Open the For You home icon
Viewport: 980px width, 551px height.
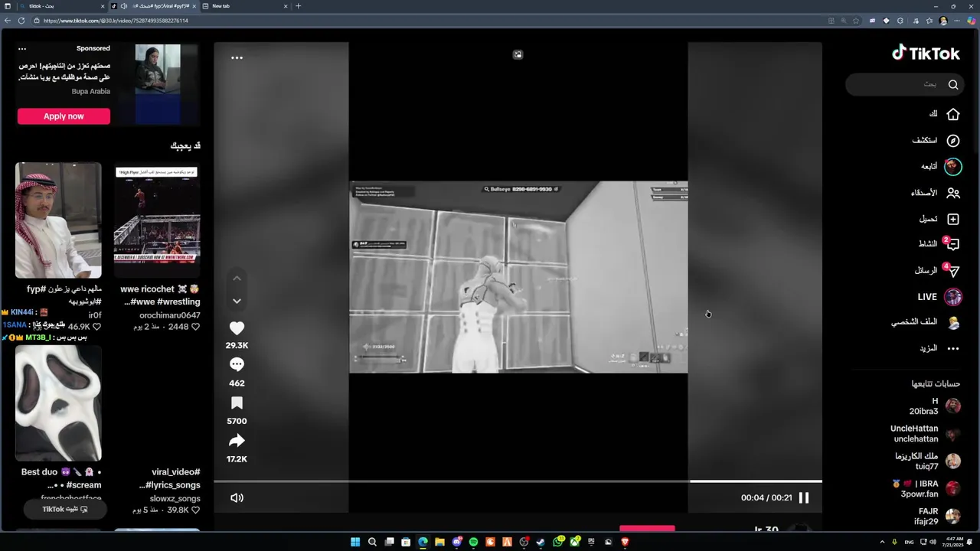(953, 114)
